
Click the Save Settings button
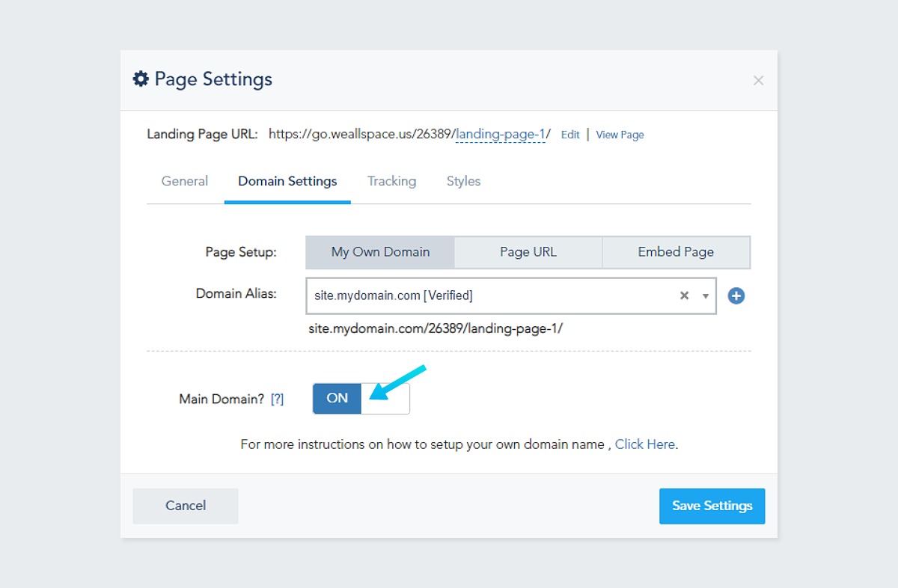click(712, 506)
